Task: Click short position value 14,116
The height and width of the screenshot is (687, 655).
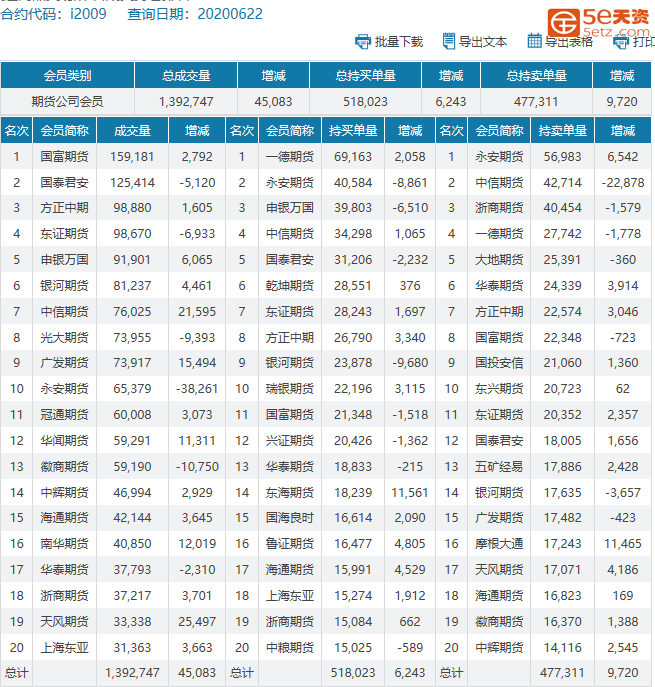Action: click(x=563, y=648)
